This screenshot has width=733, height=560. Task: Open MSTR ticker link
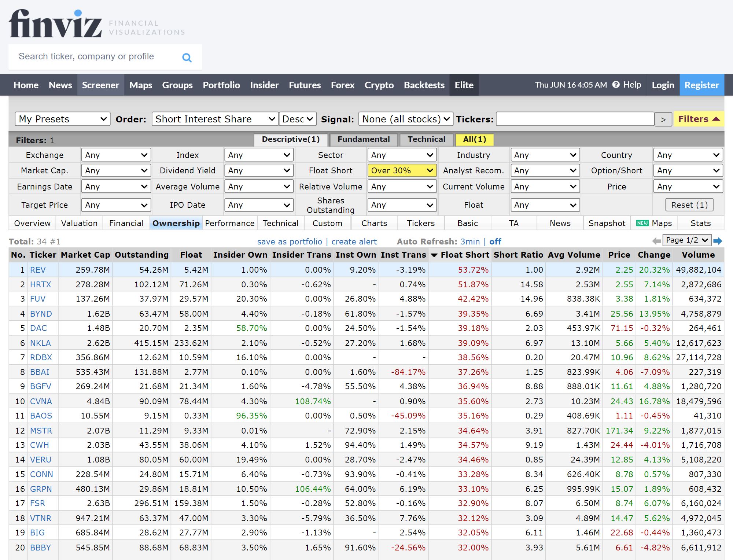[41, 431]
